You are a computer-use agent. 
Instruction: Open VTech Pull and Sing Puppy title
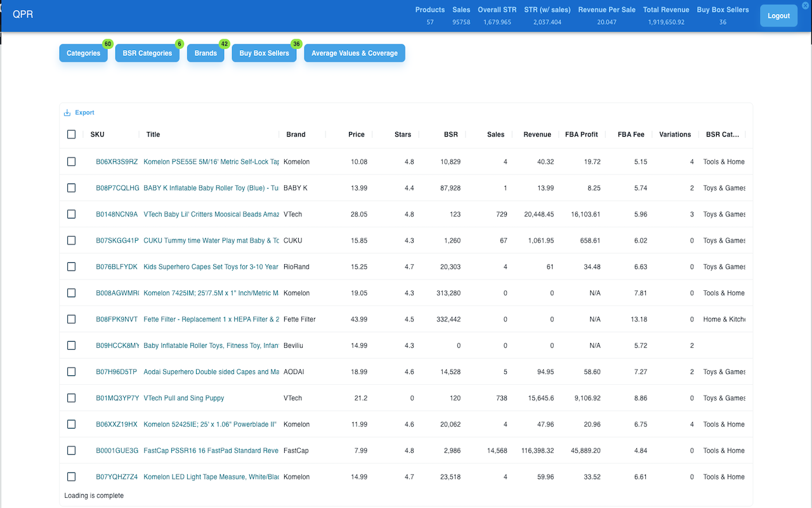coord(184,398)
